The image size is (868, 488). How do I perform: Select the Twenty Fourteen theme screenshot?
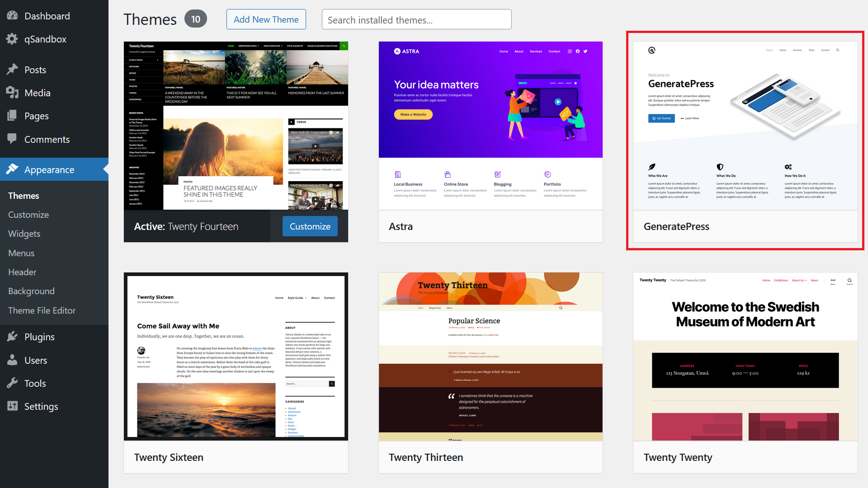236,126
